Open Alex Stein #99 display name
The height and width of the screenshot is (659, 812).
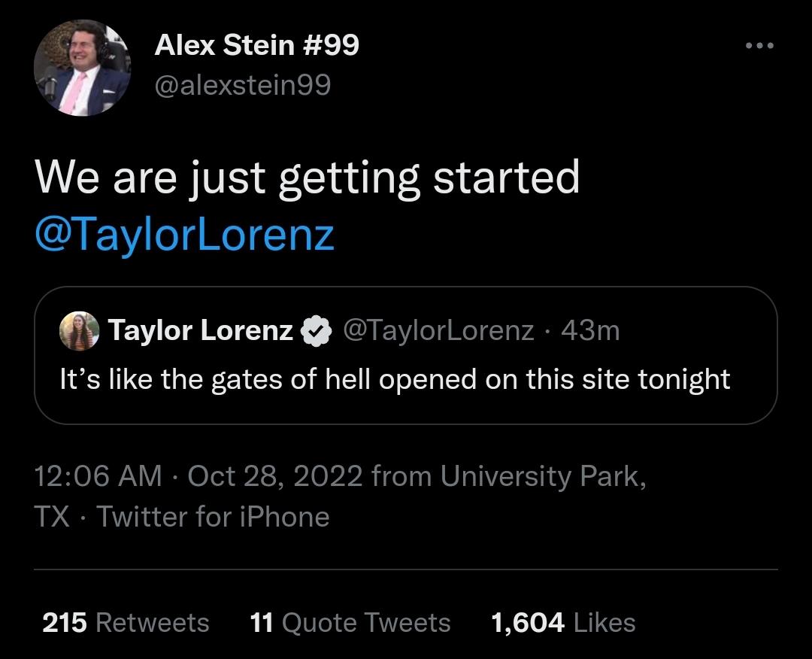tap(257, 44)
